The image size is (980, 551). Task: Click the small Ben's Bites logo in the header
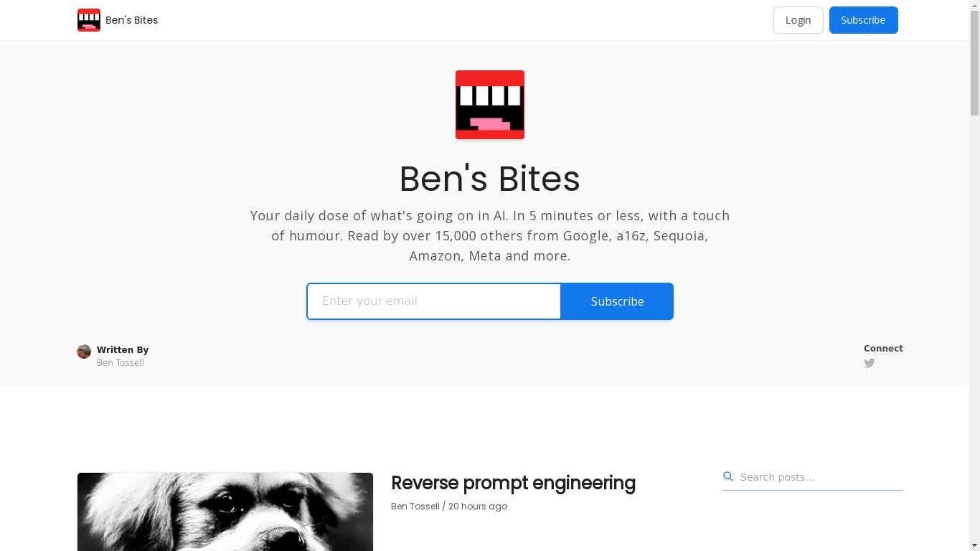[x=89, y=20]
